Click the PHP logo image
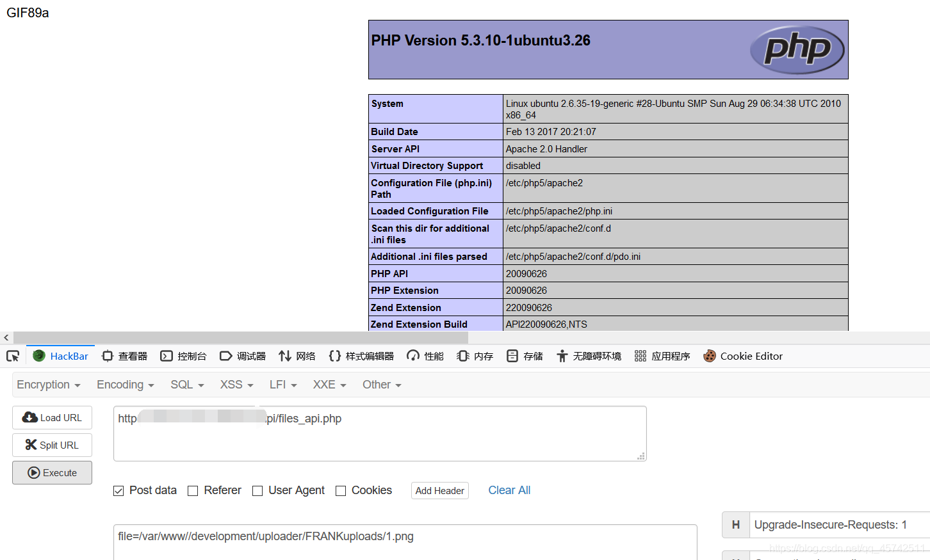Viewport: 930px width, 560px height. tap(797, 49)
